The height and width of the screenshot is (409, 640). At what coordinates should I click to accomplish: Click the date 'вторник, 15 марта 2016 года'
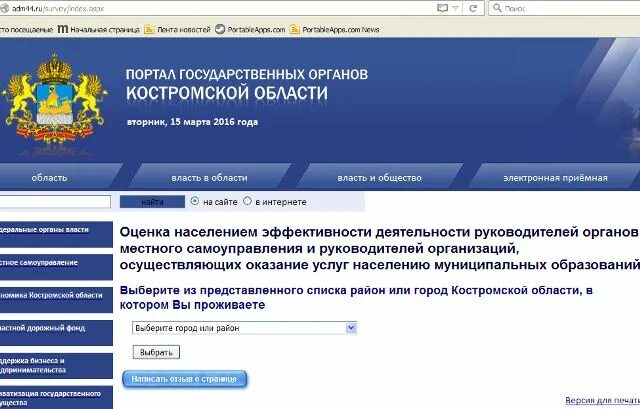tap(192, 122)
